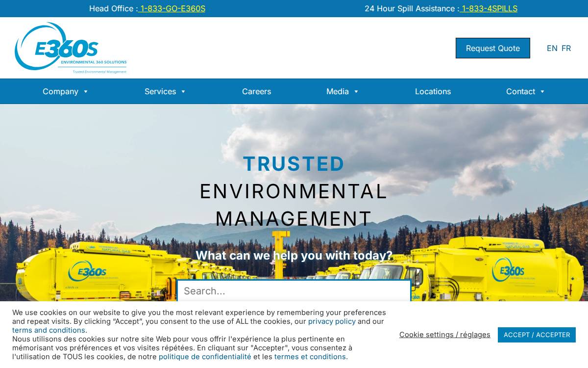Click the Request Quote button
The height and width of the screenshot is (368, 588).
click(493, 48)
